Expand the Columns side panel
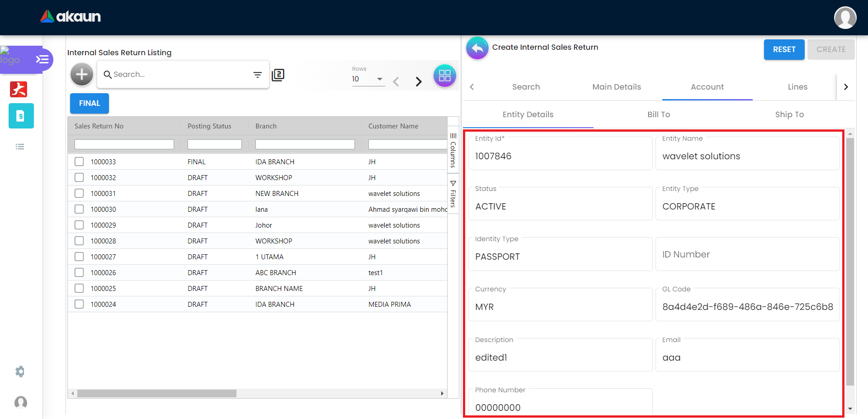The height and width of the screenshot is (419, 868). coord(453,151)
